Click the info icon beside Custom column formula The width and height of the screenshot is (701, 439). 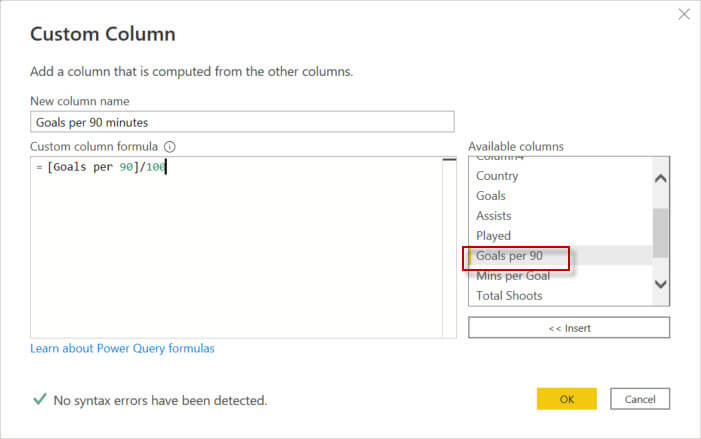[x=170, y=146]
